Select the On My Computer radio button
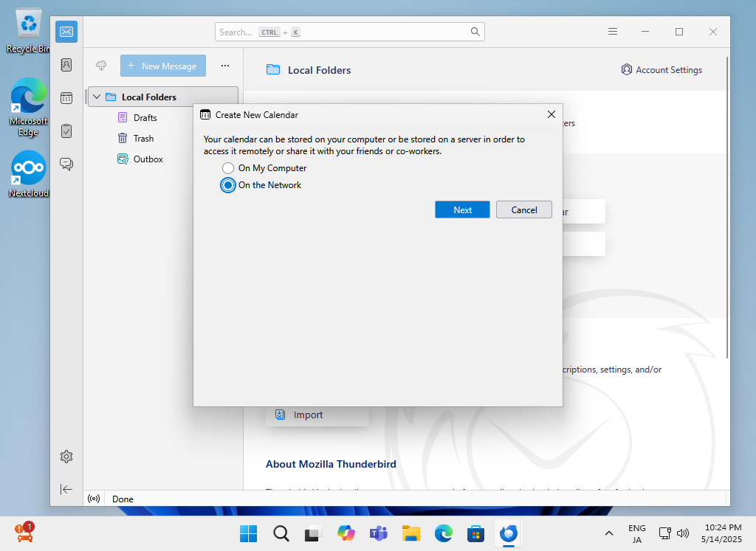756x551 pixels. [228, 167]
